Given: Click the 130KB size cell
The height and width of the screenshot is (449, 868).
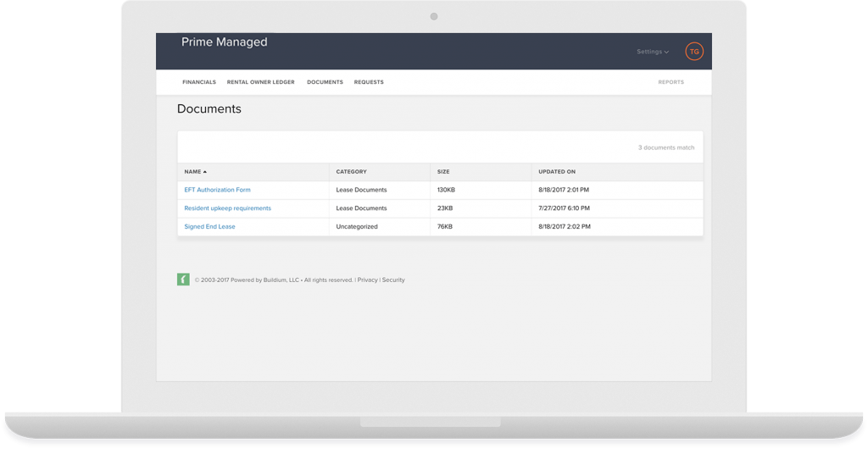Looking at the screenshot, I should tap(446, 190).
